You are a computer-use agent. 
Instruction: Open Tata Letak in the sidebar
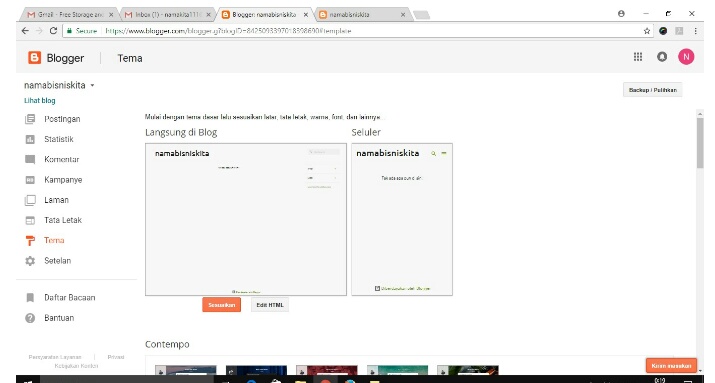(x=63, y=220)
